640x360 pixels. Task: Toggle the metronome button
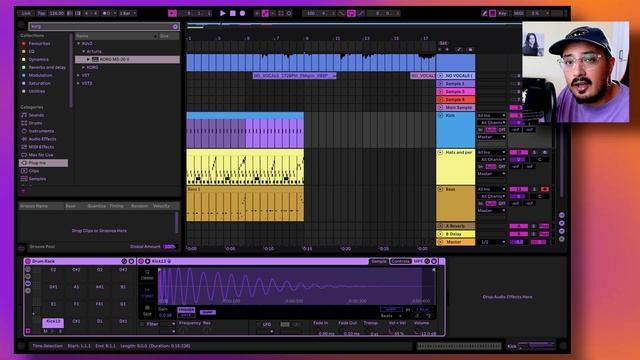[x=106, y=13]
